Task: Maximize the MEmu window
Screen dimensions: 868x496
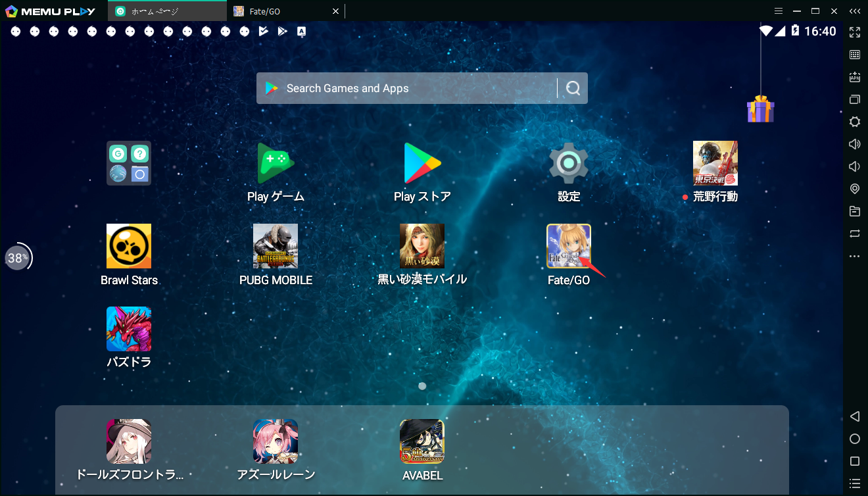Action: 815,11
